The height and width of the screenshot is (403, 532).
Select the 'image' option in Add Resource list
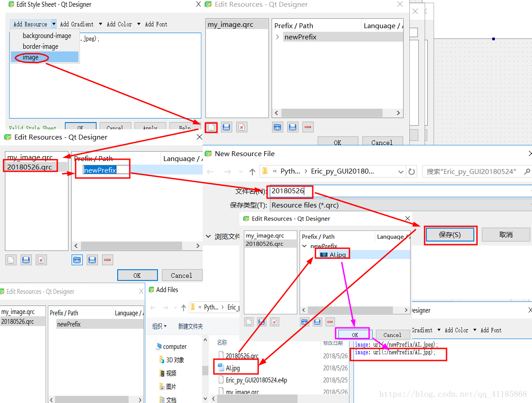[30, 57]
